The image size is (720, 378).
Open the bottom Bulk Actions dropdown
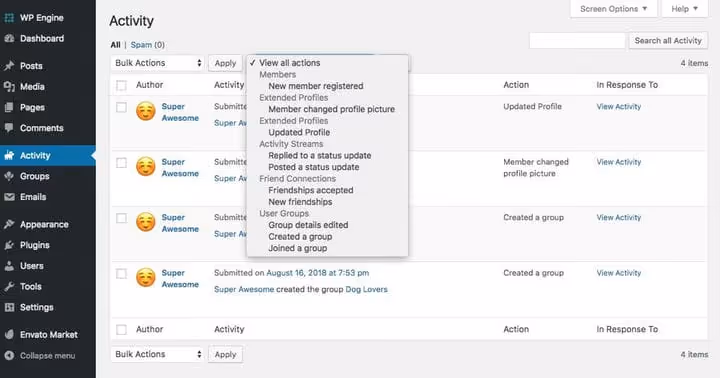[157, 354]
